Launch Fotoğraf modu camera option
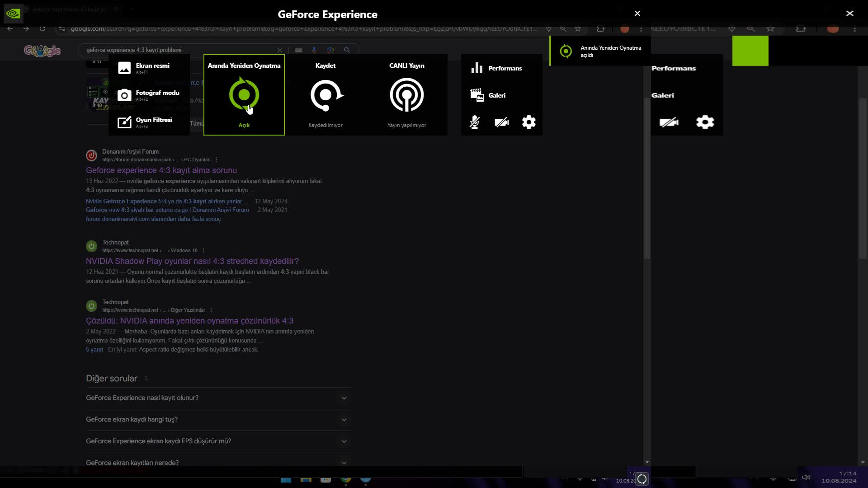Image resolution: width=868 pixels, height=488 pixels. 149,95
